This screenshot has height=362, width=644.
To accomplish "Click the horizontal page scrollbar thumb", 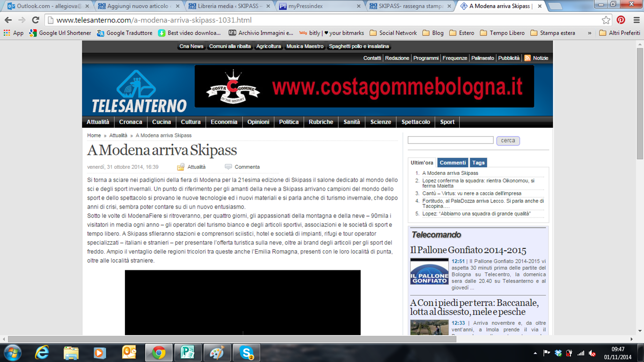I will coord(232,339).
